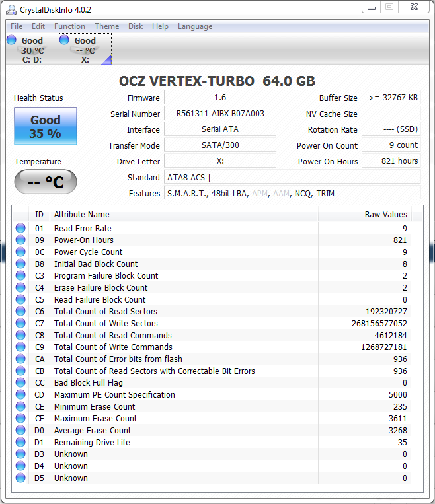The width and height of the screenshot is (435, 504).
Task: Click the 'Maximum Erase Count' attribute name
Action: [x=96, y=419]
